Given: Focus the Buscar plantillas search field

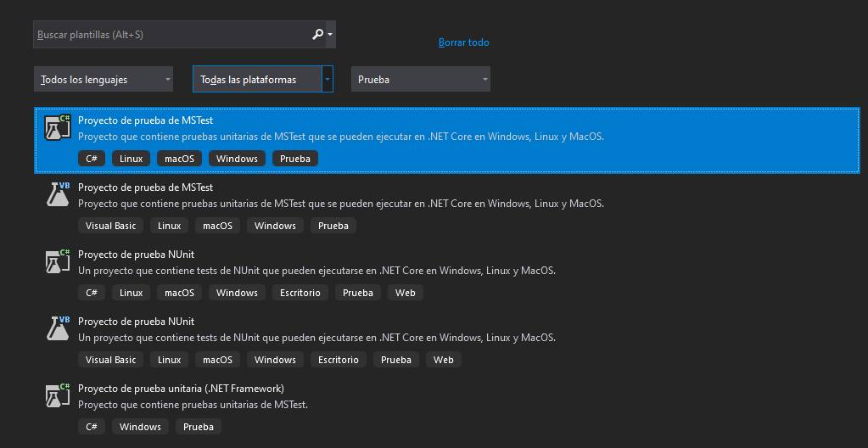Looking at the screenshot, I should 171,34.
